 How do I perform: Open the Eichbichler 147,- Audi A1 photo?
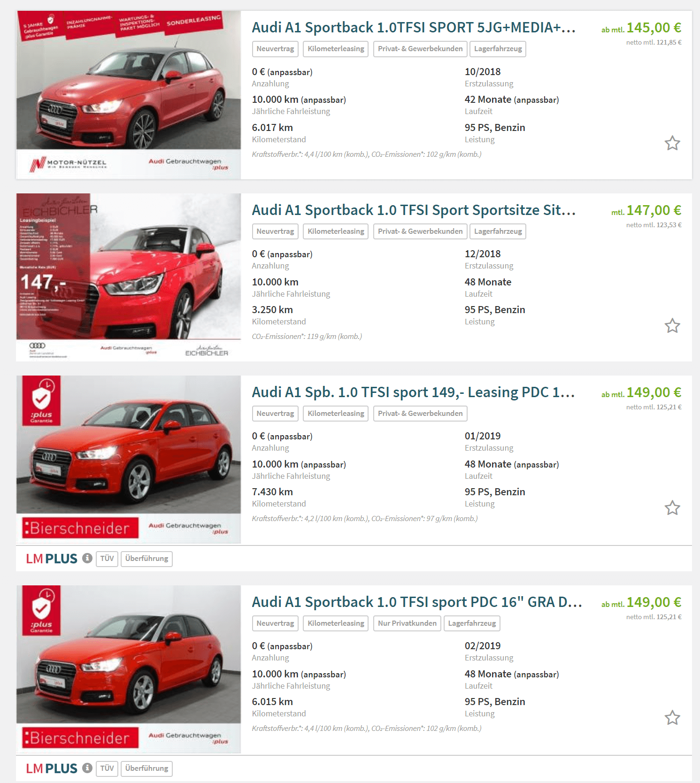[128, 277]
